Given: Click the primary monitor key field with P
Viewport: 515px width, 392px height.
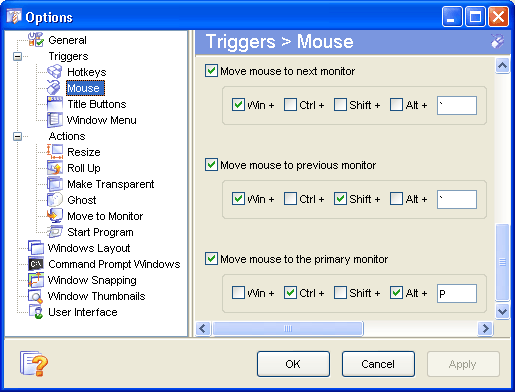Looking at the screenshot, I should pyautogui.click(x=457, y=293).
